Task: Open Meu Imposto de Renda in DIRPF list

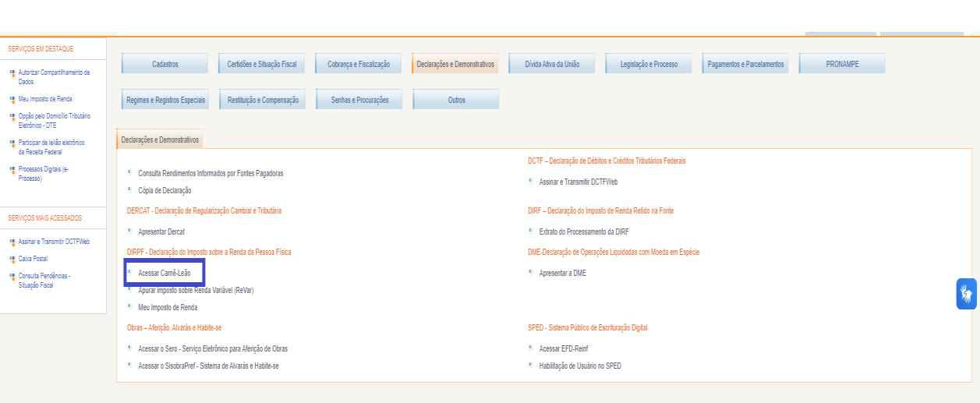Action: point(168,307)
